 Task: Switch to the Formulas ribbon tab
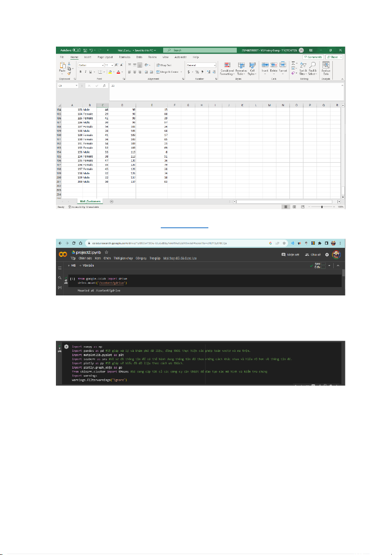pyautogui.click(x=124, y=57)
